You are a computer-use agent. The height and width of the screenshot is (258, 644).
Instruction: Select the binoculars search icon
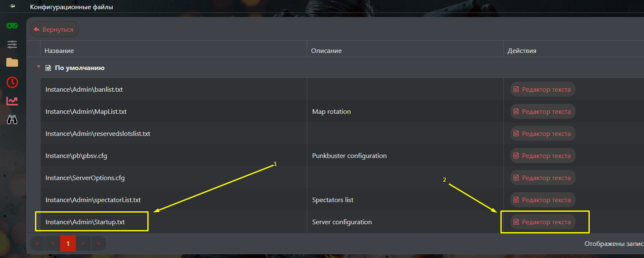click(12, 120)
